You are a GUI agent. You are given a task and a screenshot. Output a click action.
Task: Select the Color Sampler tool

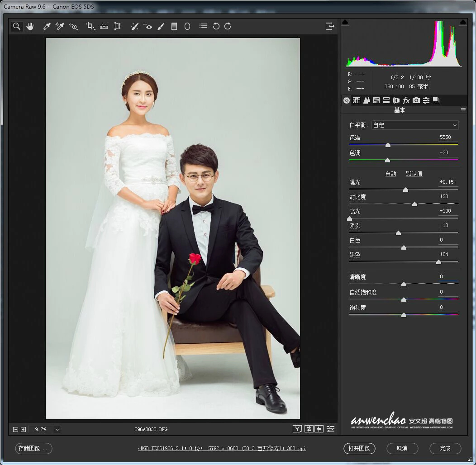pyautogui.click(x=60, y=26)
